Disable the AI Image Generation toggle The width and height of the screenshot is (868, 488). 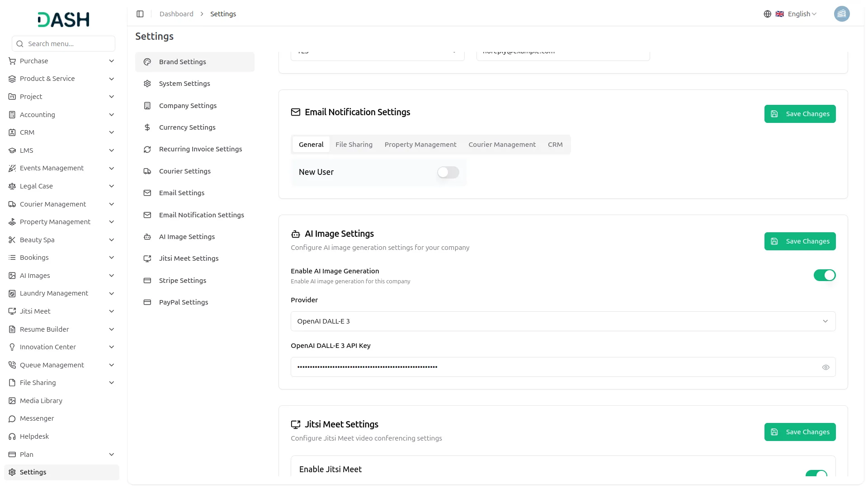(824, 275)
